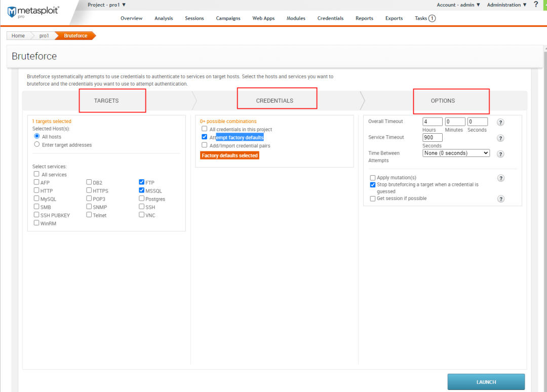Uncheck Attempt factory defaults checkbox
The image size is (547, 392).
[205, 137]
